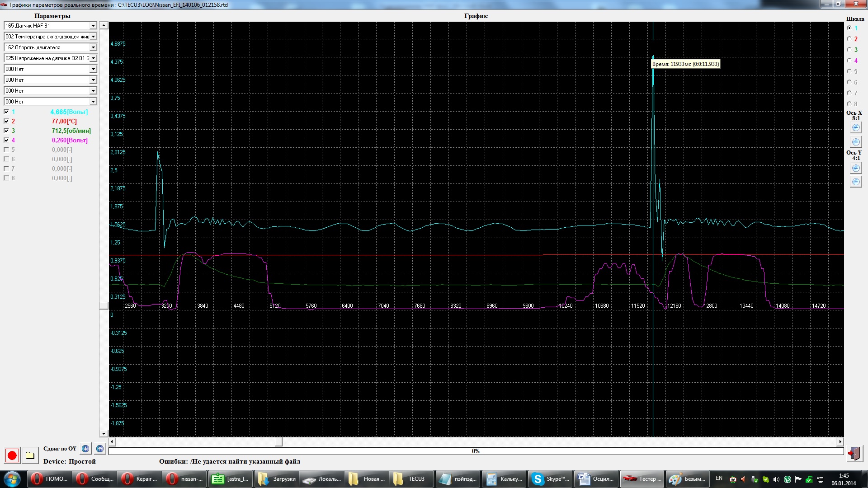Toggle channel 2 temperature checkbox

6,121
